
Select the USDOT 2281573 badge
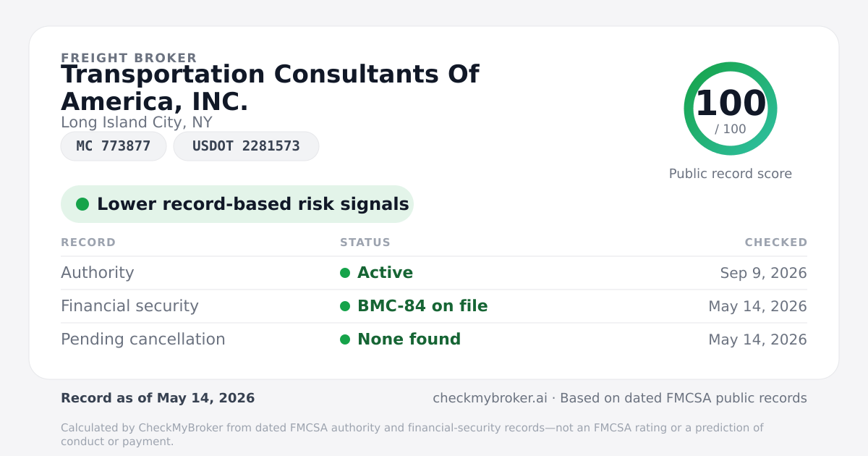(246, 146)
